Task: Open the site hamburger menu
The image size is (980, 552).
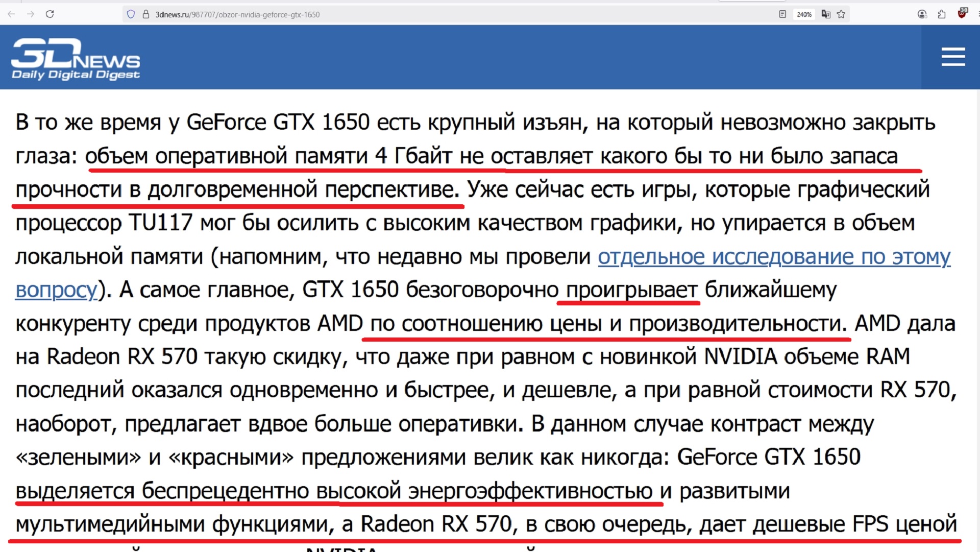Action: (953, 57)
